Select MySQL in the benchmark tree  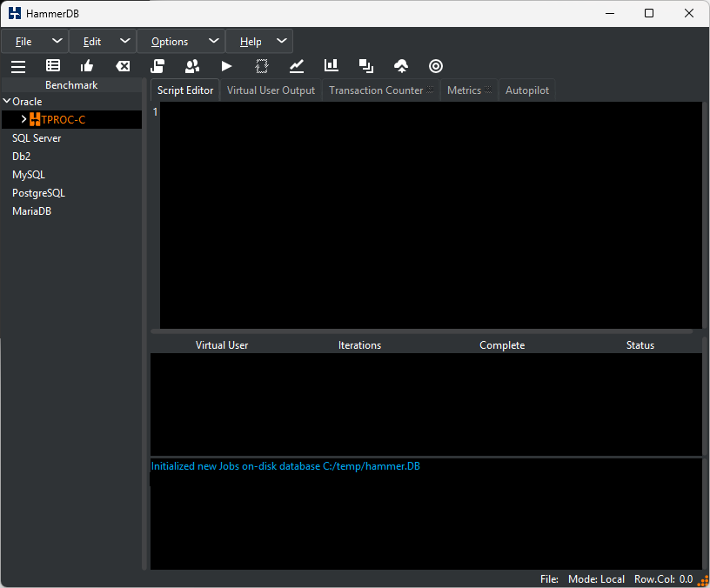pyautogui.click(x=29, y=175)
